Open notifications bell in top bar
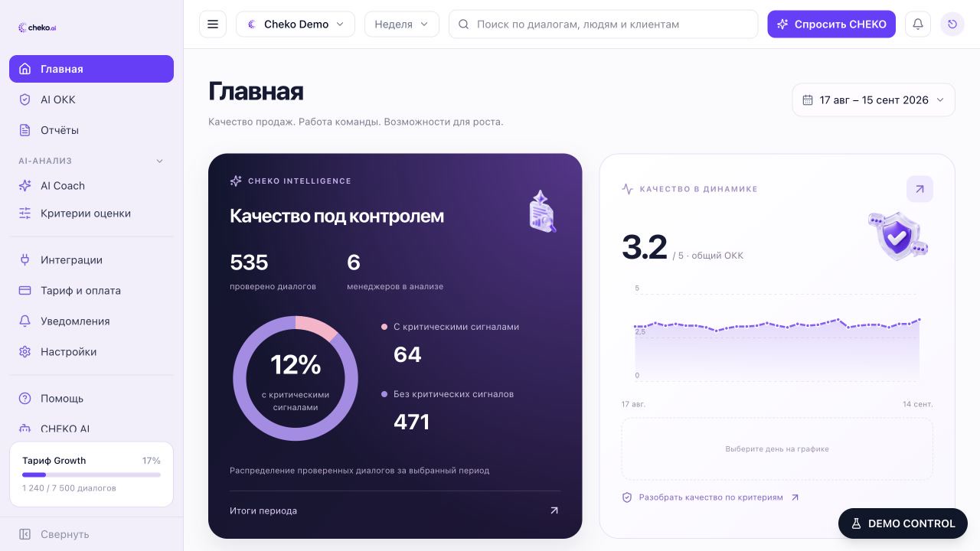This screenshot has height=551, width=980. click(918, 24)
